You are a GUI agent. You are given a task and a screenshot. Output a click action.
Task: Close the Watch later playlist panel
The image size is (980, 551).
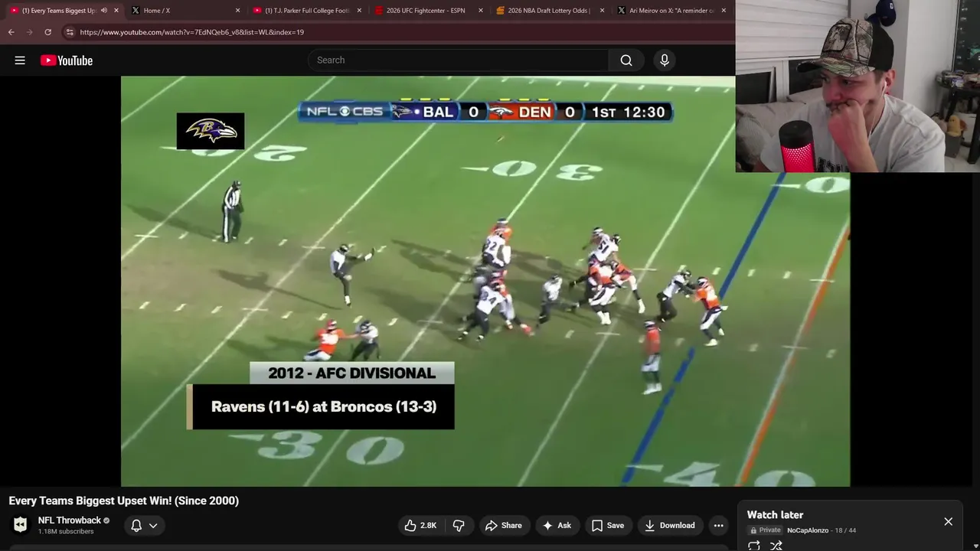point(949,522)
